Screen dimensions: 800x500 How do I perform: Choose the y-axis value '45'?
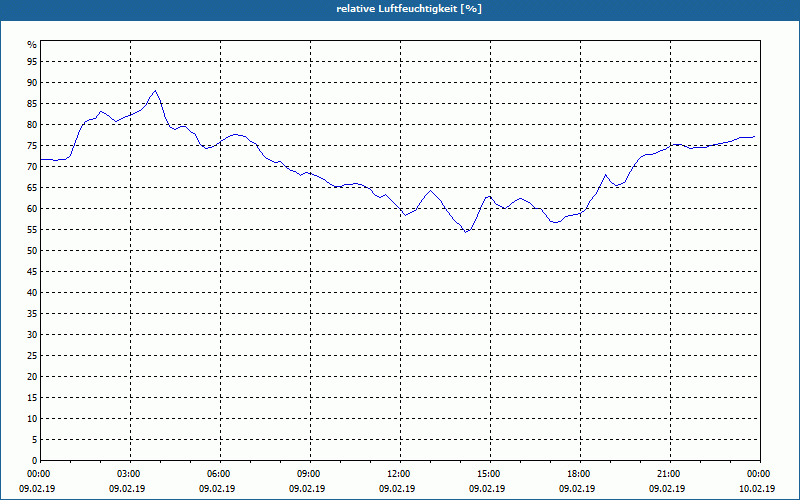tap(32, 272)
